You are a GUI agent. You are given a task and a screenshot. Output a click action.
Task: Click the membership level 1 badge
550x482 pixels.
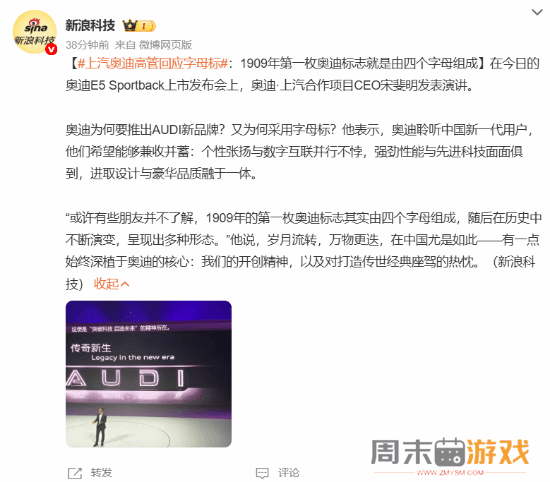(x=146, y=26)
